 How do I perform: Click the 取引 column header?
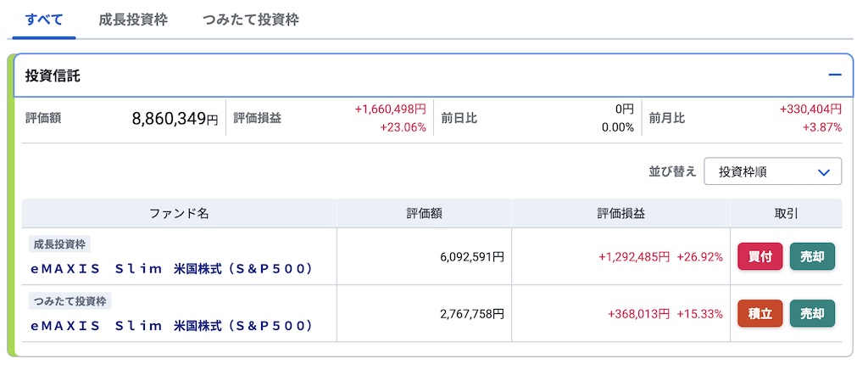786,214
